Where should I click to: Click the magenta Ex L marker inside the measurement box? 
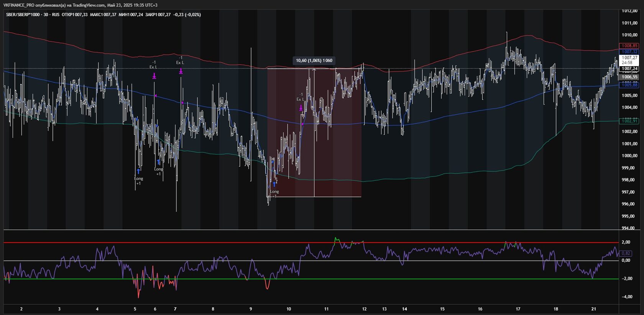pyautogui.click(x=301, y=108)
